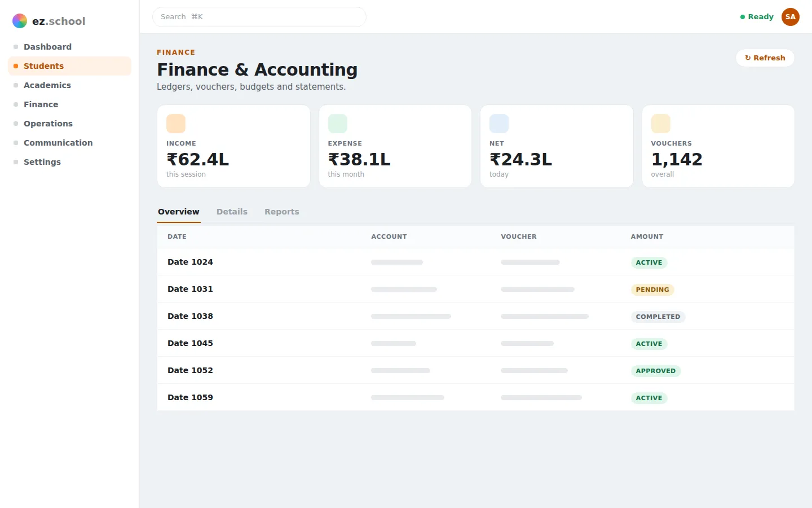The height and width of the screenshot is (508, 812).
Task: Click the orange Income card icon
Action: [176, 124]
